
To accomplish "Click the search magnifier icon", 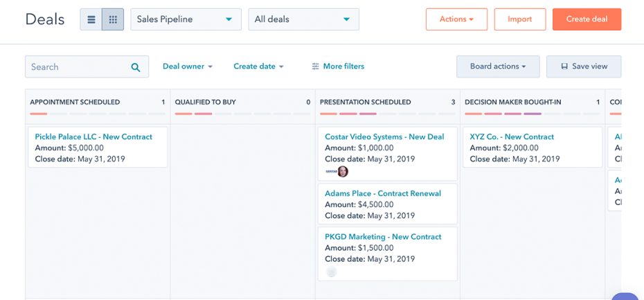I will click(136, 67).
